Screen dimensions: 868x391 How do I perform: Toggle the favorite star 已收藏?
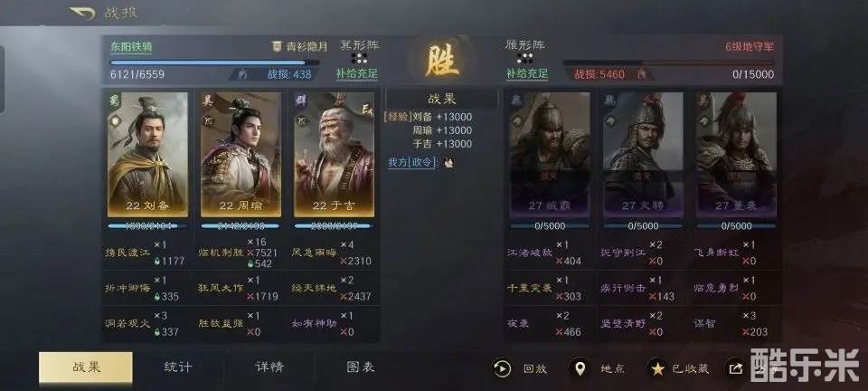pos(657,368)
